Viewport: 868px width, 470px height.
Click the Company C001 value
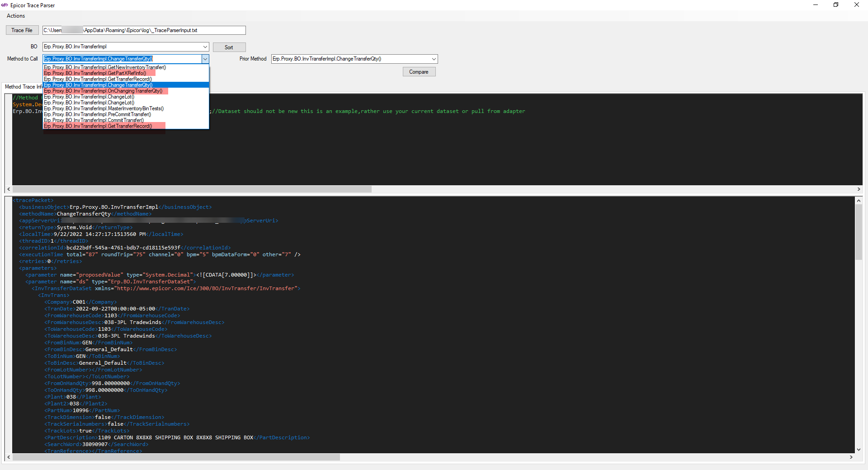[79, 302]
